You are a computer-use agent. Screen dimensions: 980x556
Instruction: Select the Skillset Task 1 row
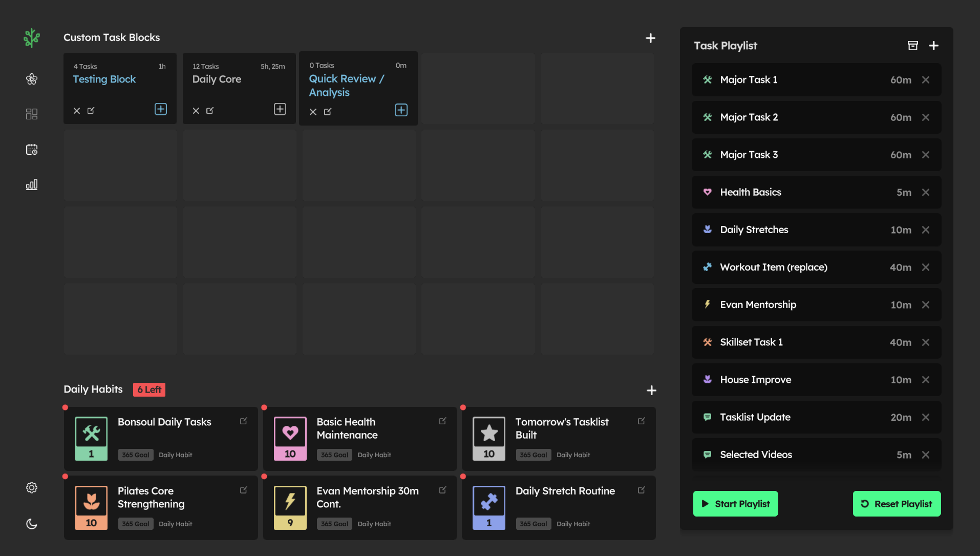pyautogui.click(x=816, y=342)
